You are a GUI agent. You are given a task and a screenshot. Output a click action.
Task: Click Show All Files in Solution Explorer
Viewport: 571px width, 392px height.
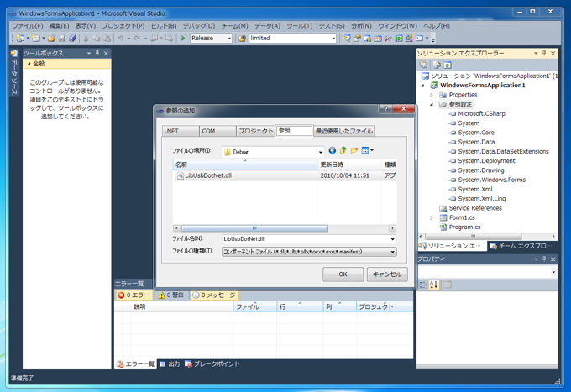point(437,65)
